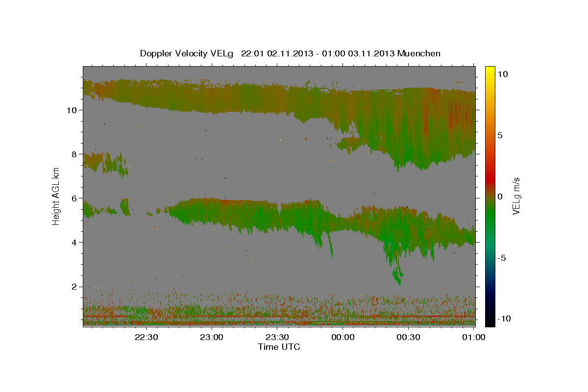Click the colorbar value 5 label
The width and height of the screenshot is (588, 392).
500,135
